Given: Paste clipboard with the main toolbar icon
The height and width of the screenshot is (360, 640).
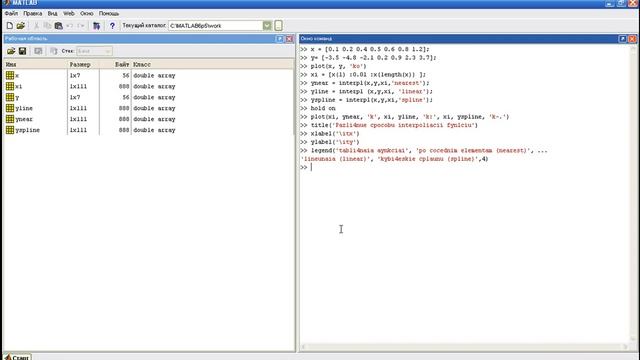Looking at the screenshot, I should [59, 26].
